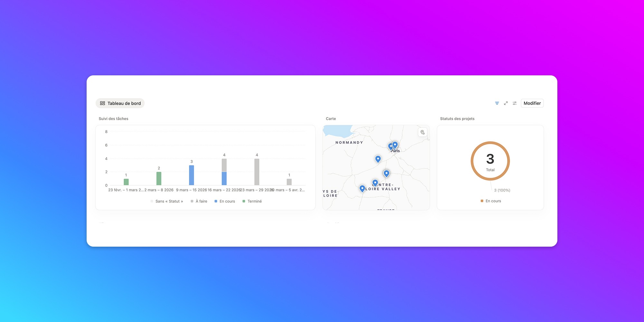Click the orange En cours color marker
Image resolution: width=644 pixels, height=322 pixels.
[482, 201]
